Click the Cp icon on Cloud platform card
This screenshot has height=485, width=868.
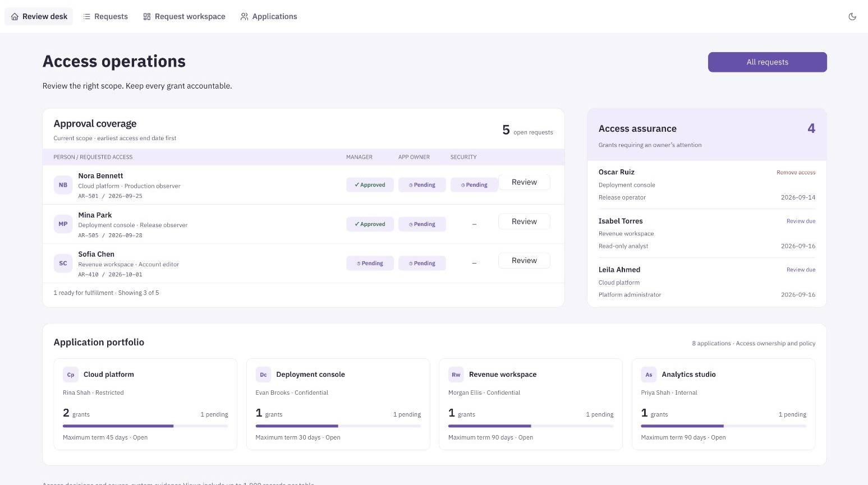click(x=71, y=375)
